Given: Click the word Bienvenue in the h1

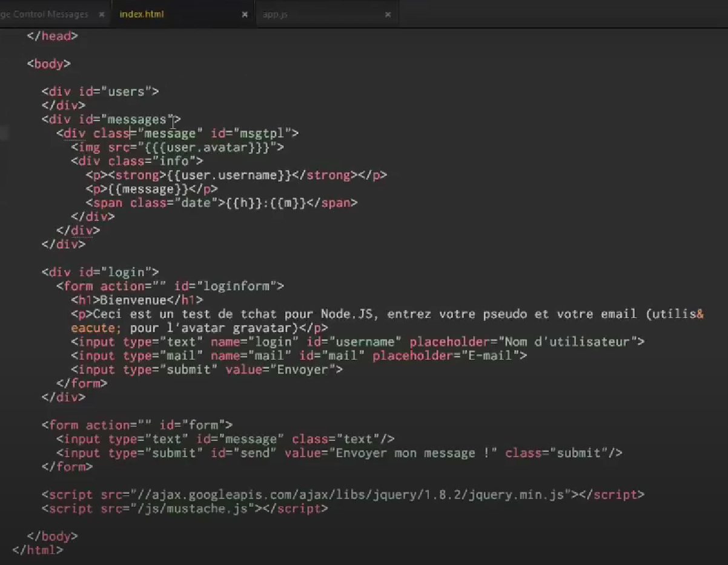Looking at the screenshot, I should (x=133, y=300).
